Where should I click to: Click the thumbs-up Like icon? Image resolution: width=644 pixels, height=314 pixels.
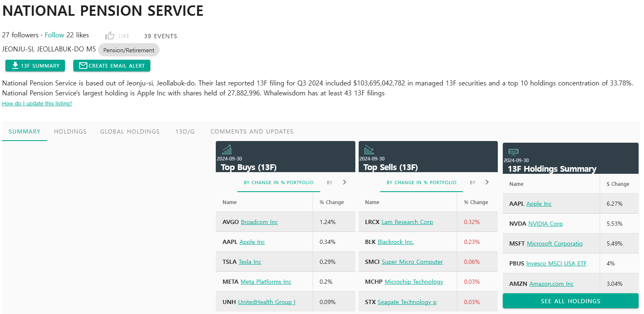tap(110, 36)
